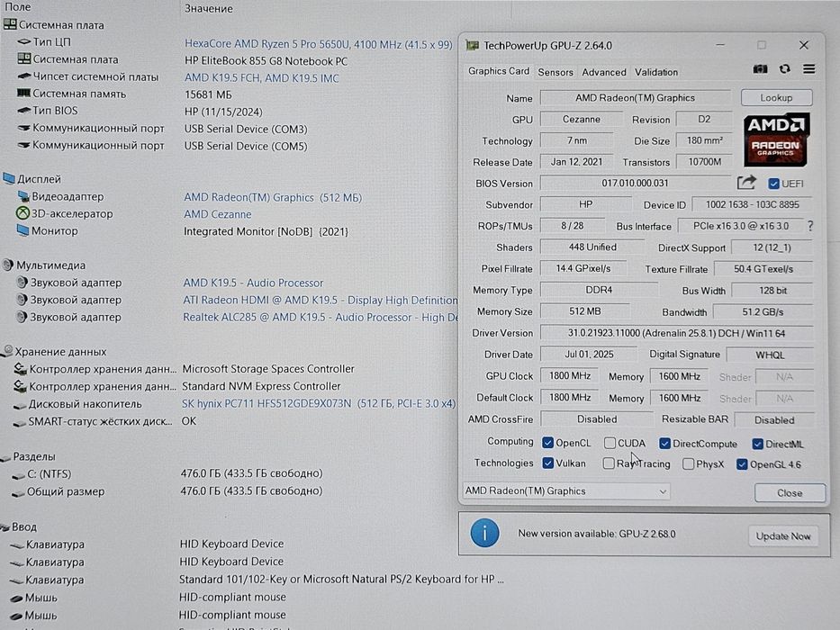Click the GPU-Z title bar app icon
This screenshot has width=840, height=630.
point(472,46)
